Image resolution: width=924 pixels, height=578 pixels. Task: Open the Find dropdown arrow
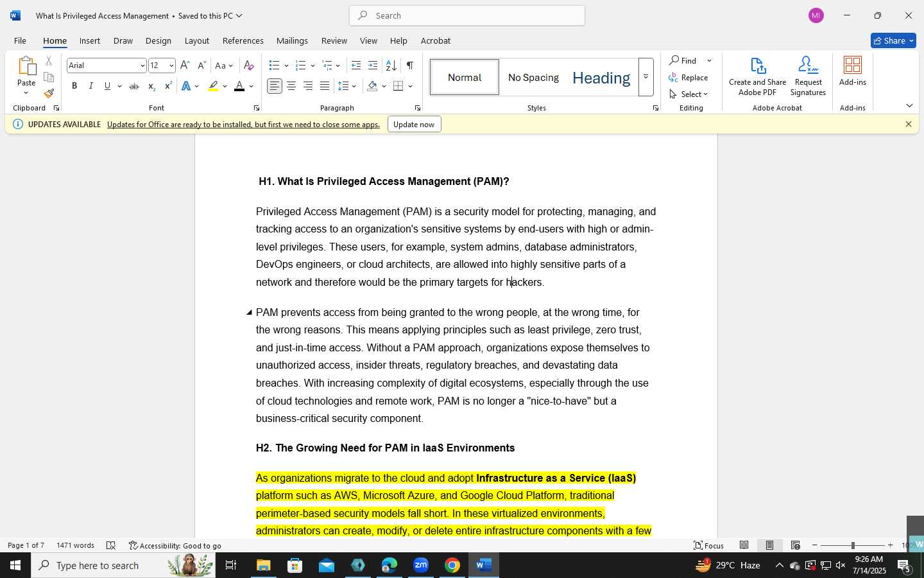click(x=709, y=60)
